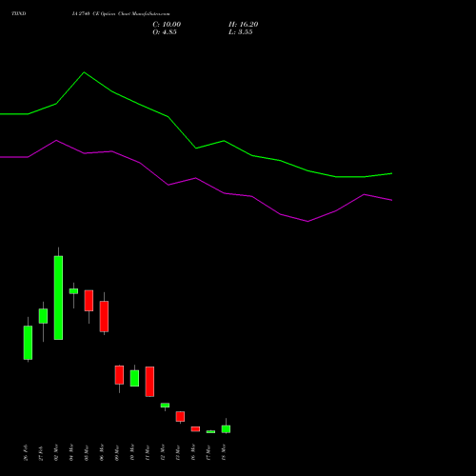The width and height of the screenshot is (476, 476).
Task: Select the small green 04 Mar candlestick
Action: (x=73, y=291)
